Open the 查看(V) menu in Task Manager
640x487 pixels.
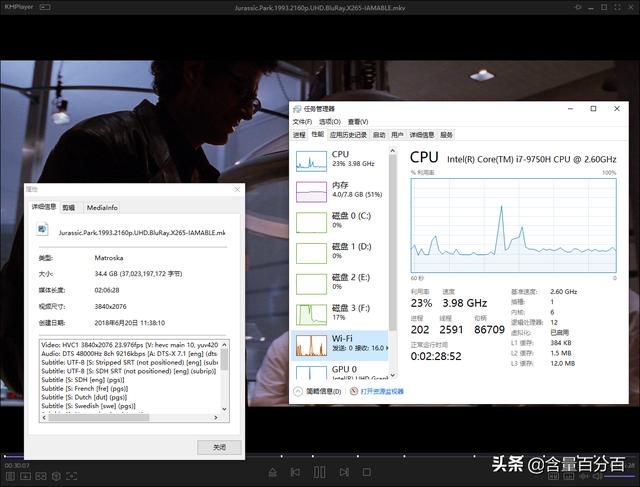358,122
